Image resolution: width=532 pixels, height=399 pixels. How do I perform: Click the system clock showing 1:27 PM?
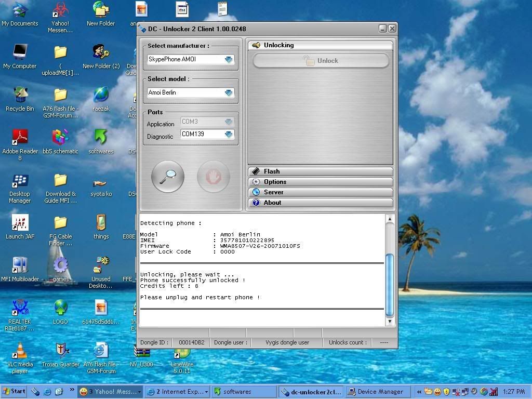pyautogui.click(x=514, y=392)
